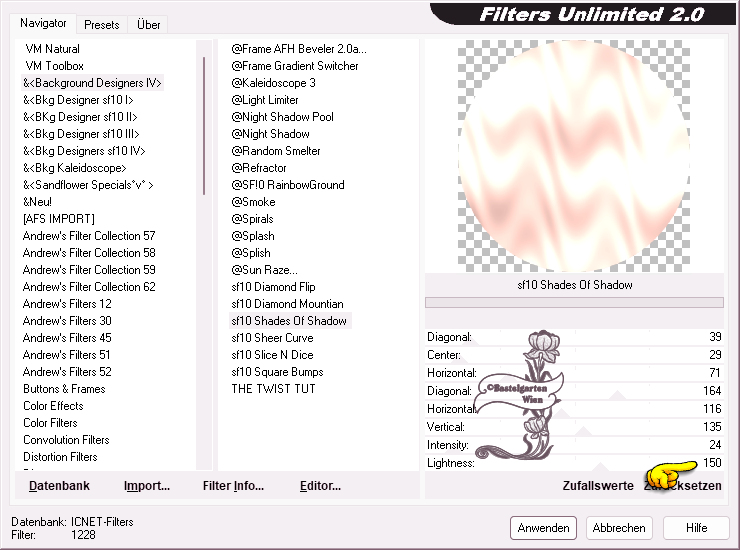Viewport: 740px width, 550px height.
Task: Open the Über tab
Action: tap(148, 25)
